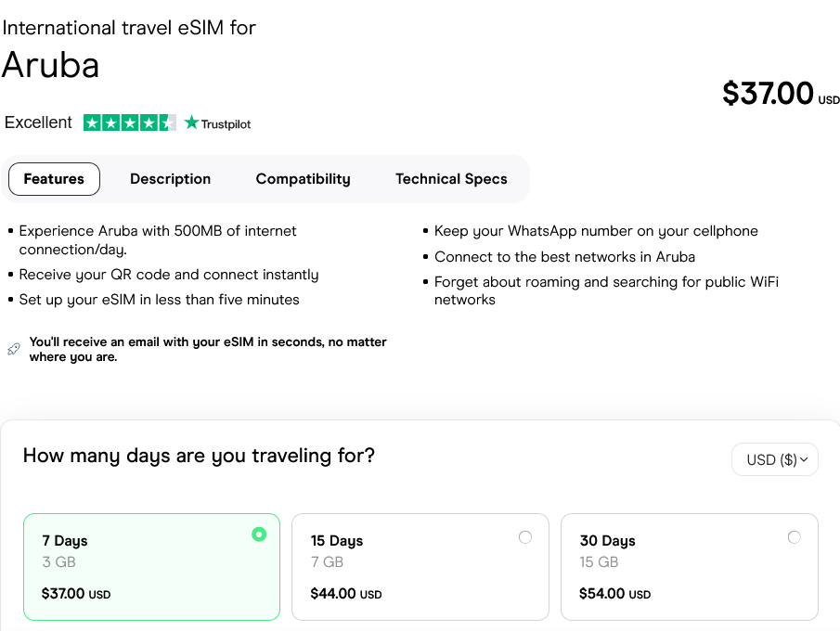Click the Trustpilot star logo
The height and width of the screenshot is (631, 840).
192,122
